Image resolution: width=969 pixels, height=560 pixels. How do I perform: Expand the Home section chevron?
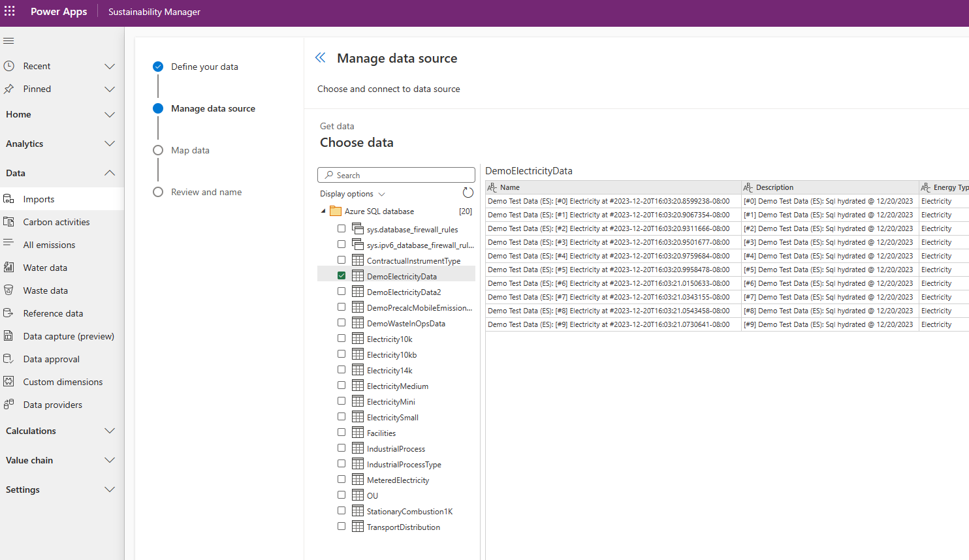[110, 114]
